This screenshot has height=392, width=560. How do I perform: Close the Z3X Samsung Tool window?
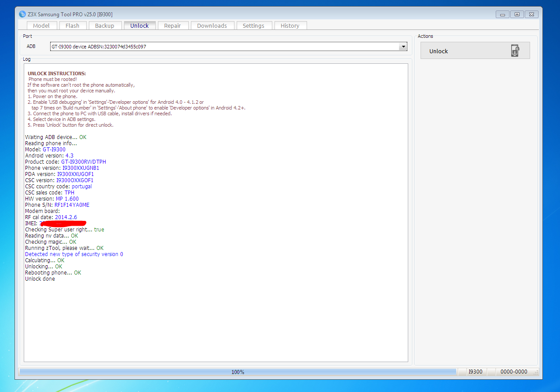(x=531, y=15)
